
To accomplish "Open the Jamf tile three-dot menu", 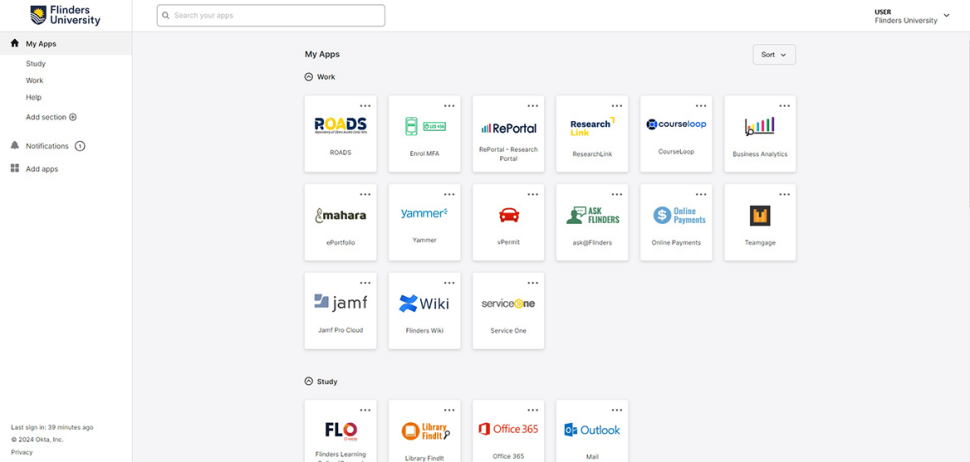I will [x=366, y=283].
